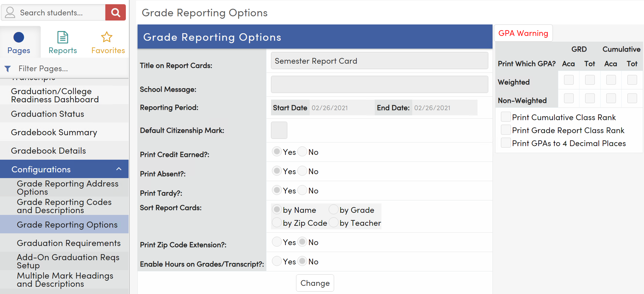
Task: Collapse the Configurations section
Action: 119,169
